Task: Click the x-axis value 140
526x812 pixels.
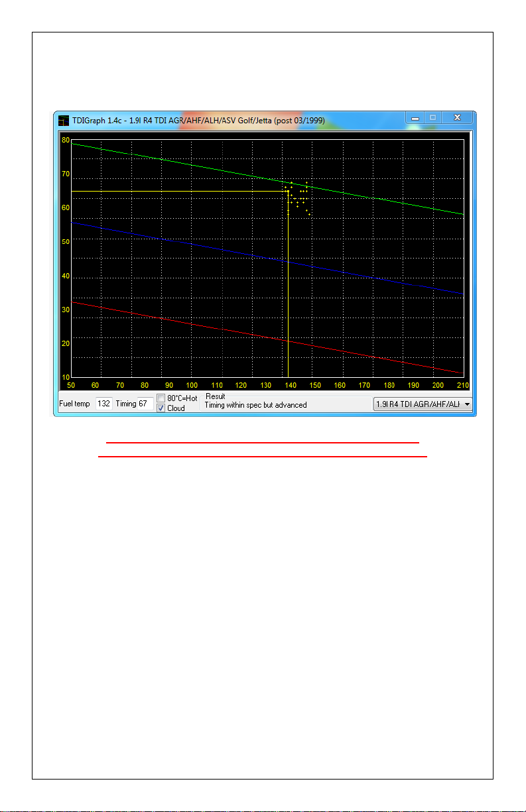Action: (291, 385)
